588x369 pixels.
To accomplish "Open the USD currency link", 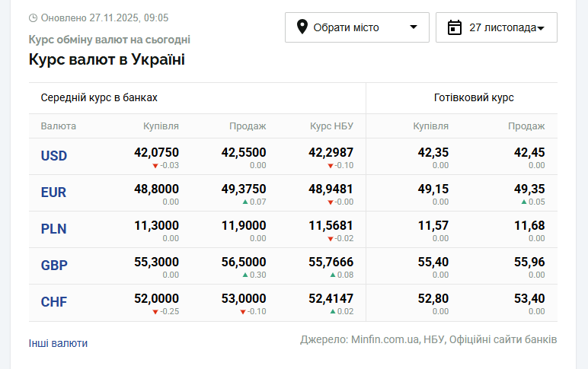I will click(x=54, y=156).
